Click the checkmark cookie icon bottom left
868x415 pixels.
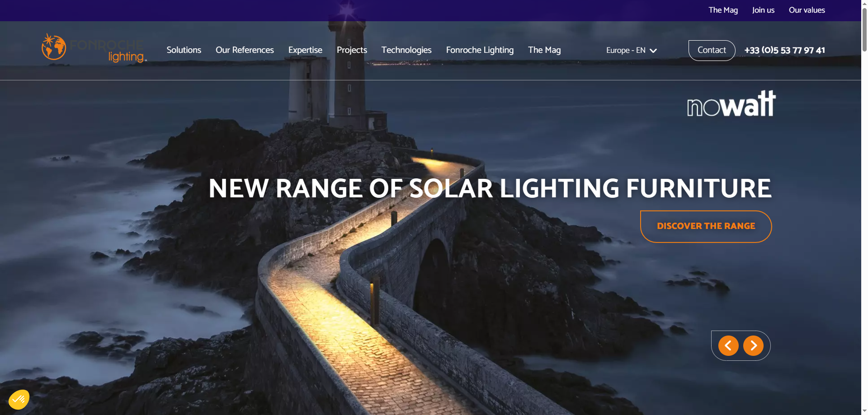(20, 399)
